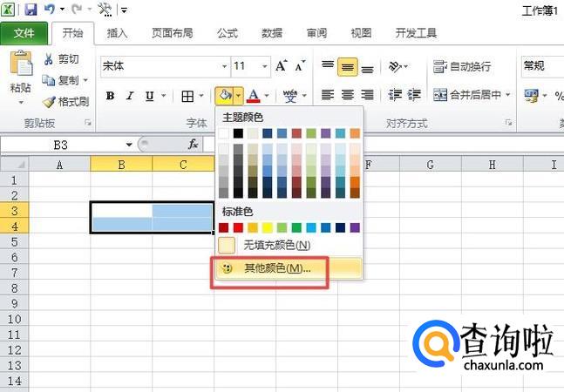
Task: Pick the yellow standard color swatch
Action: 268,228
